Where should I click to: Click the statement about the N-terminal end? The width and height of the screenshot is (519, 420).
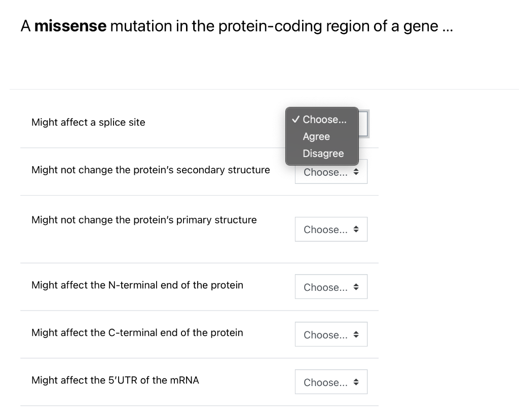click(x=137, y=285)
